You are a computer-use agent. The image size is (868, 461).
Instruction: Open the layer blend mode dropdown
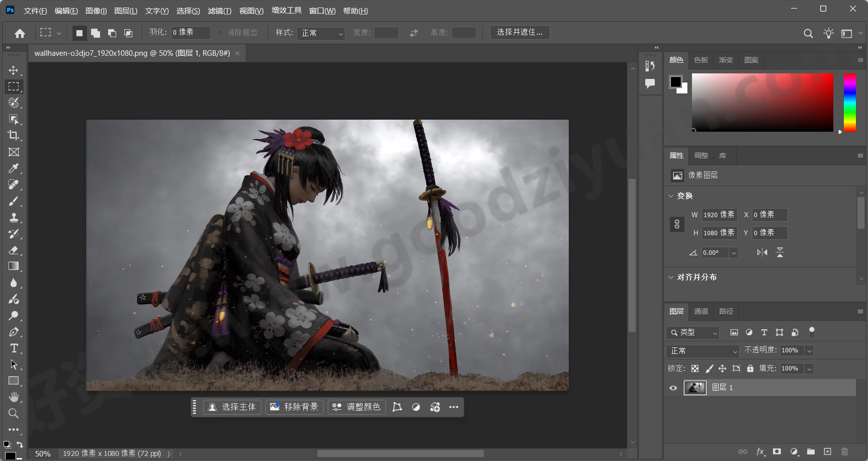702,350
